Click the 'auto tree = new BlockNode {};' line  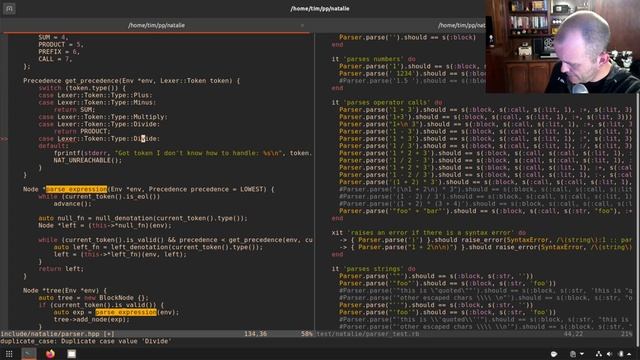[x=93, y=298]
